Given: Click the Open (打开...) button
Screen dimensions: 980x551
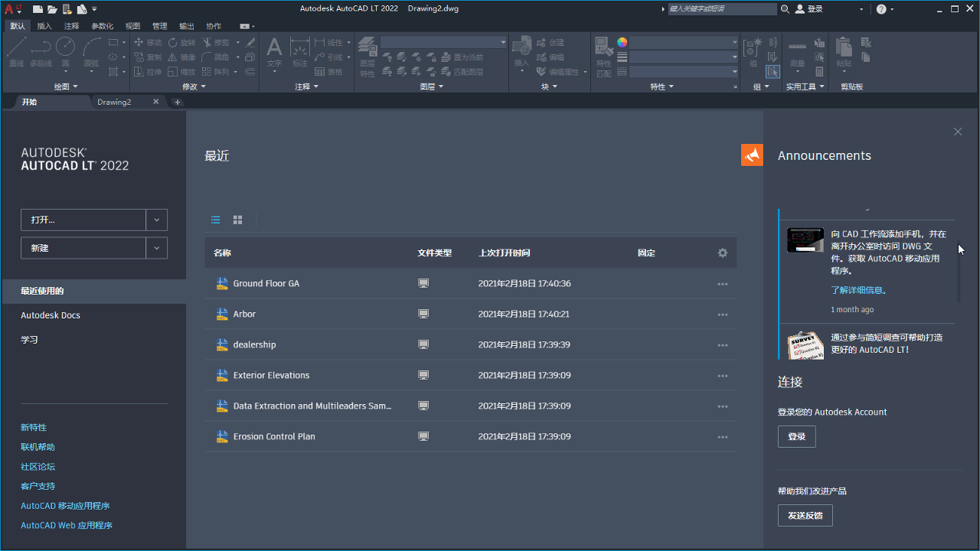Looking at the screenshot, I should [83, 220].
